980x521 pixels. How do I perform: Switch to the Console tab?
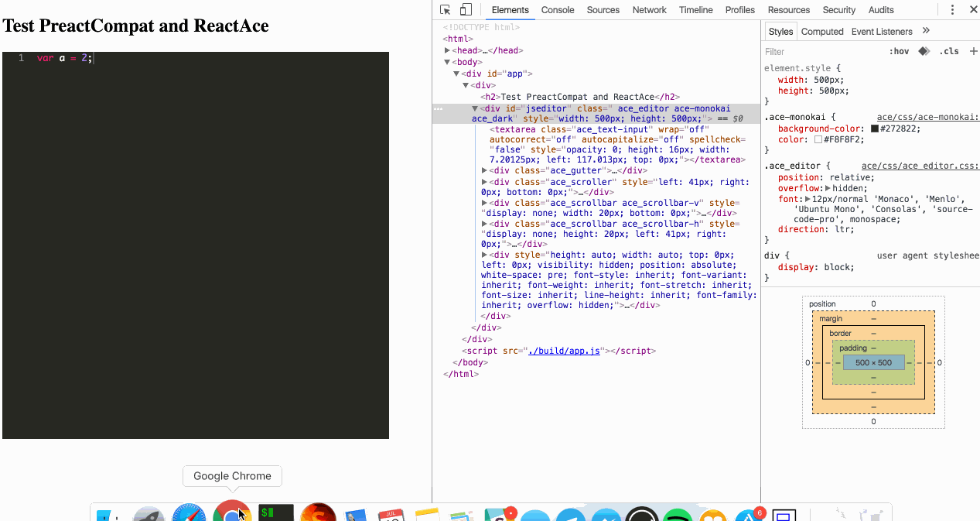[x=558, y=10]
